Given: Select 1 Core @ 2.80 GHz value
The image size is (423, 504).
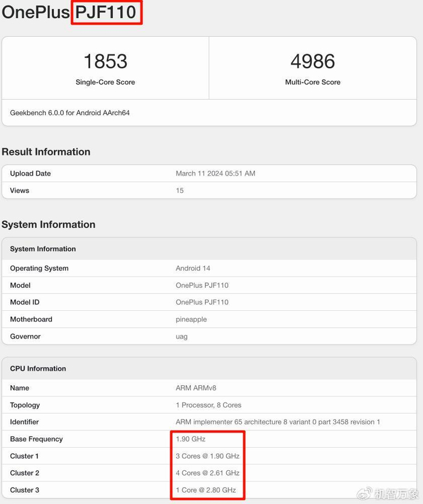Looking at the screenshot, I should point(206,490).
